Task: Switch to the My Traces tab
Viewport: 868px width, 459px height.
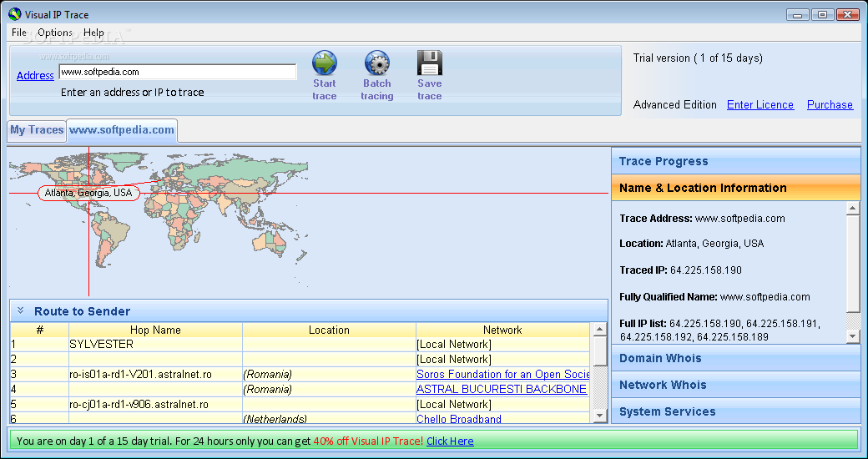Action: 37,130
